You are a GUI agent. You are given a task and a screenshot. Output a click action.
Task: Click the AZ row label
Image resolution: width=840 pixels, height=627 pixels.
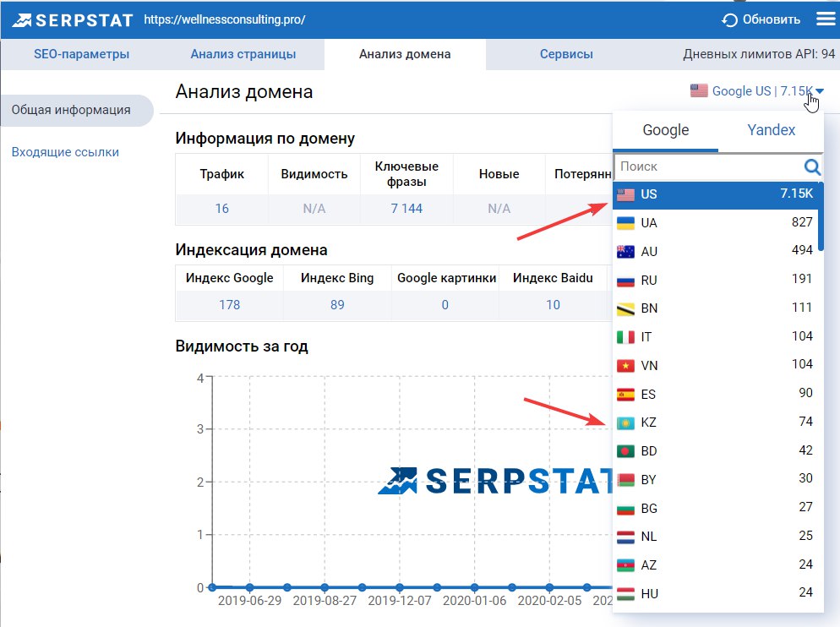tap(649, 565)
